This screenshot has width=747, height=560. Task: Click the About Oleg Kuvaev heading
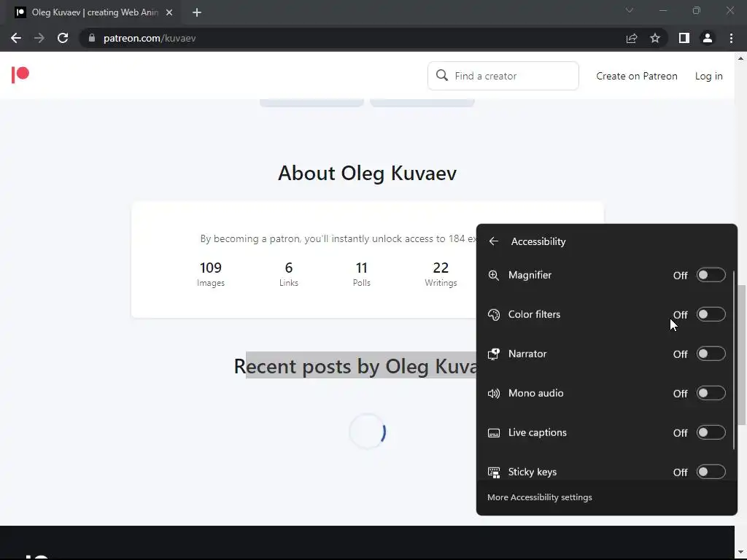368,174
